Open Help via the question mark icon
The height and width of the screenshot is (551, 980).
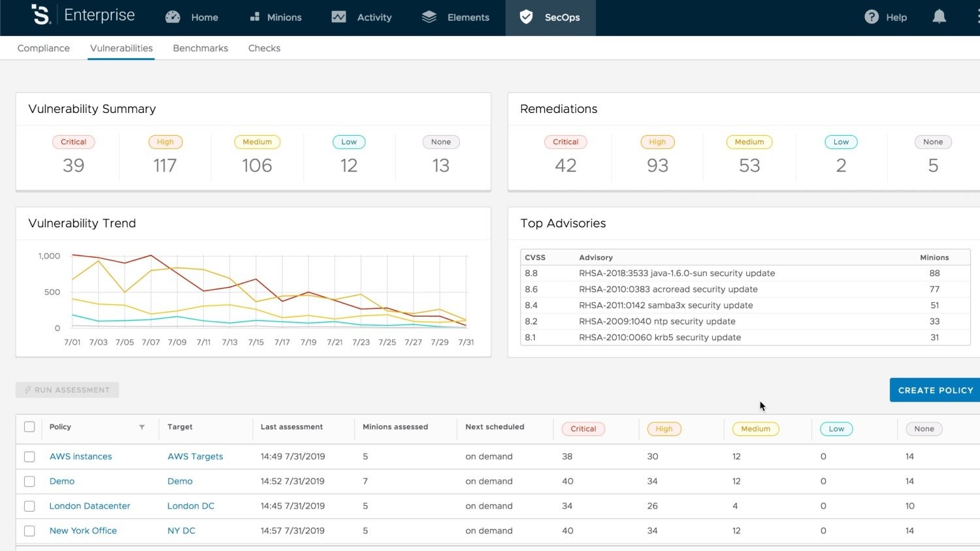tap(872, 17)
